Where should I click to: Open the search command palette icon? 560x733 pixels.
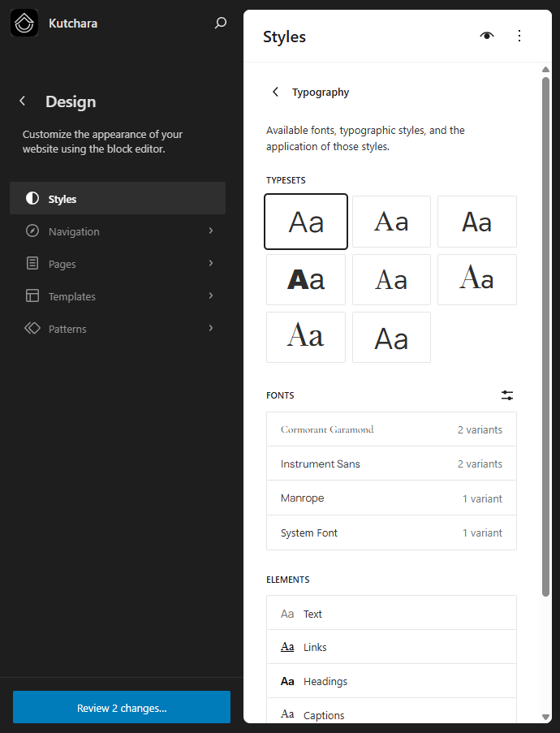(x=220, y=23)
